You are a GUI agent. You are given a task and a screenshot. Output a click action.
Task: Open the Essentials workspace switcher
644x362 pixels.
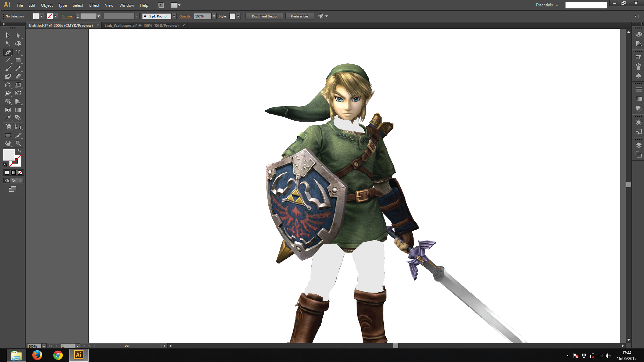pos(547,5)
